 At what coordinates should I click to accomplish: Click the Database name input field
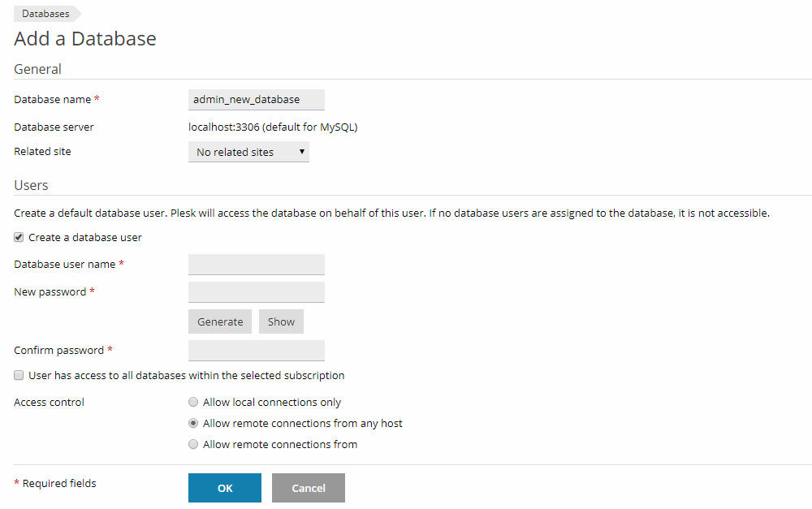[257, 99]
